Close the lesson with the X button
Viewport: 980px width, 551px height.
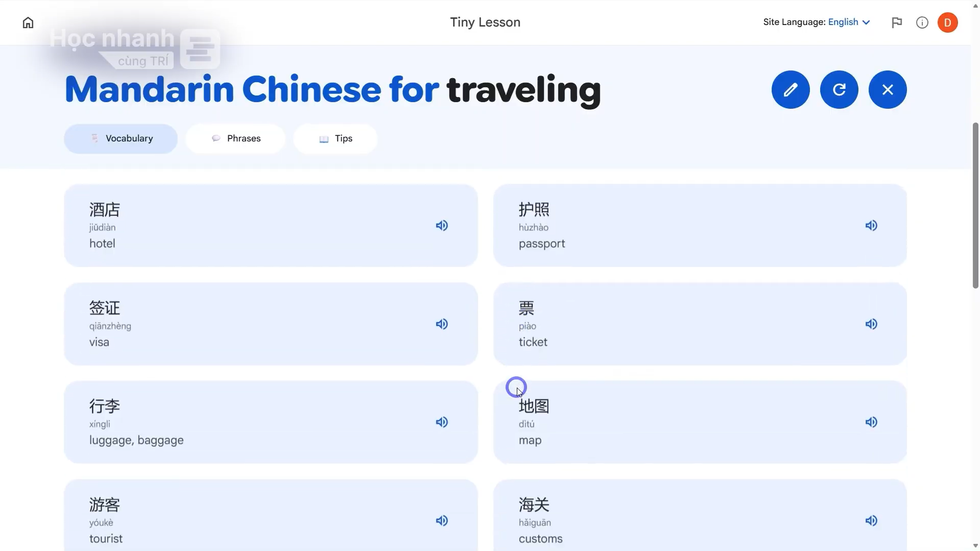[887, 90]
